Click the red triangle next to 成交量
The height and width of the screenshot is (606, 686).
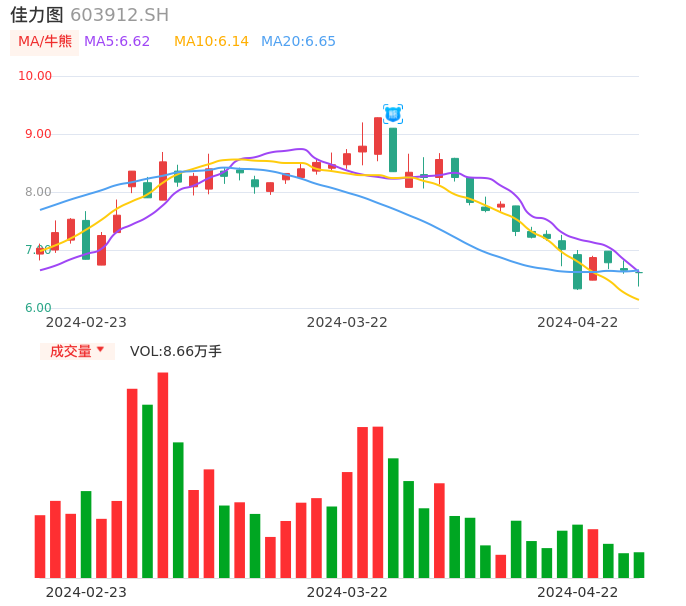100,350
